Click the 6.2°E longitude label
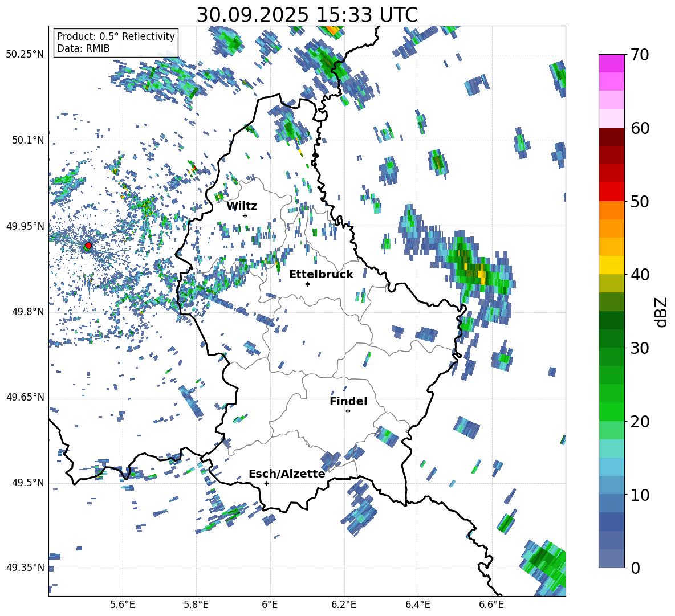 click(x=344, y=605)
